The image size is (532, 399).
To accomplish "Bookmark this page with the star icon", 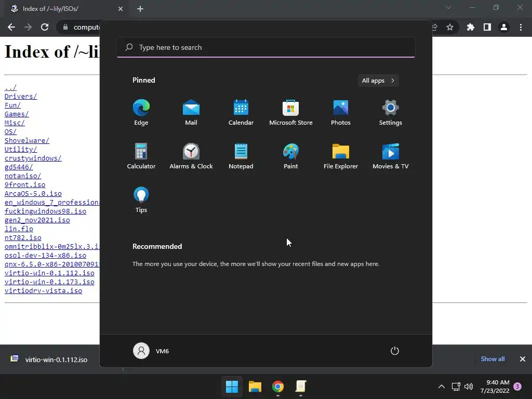I will (x=450, y=27).
